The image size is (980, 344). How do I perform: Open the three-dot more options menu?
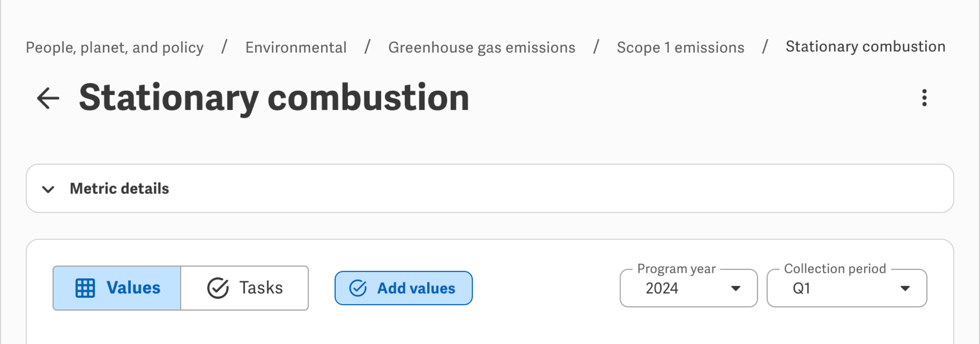point(924,98)
